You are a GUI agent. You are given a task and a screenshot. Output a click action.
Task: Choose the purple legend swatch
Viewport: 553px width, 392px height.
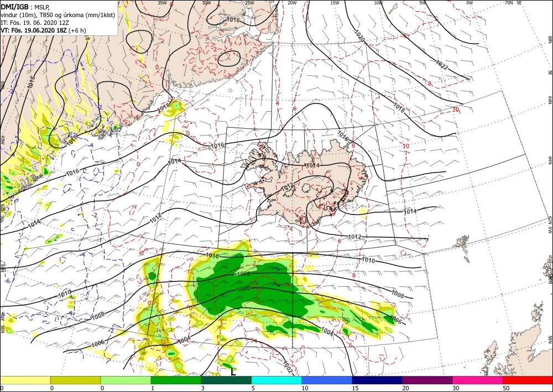click(427, 380)
